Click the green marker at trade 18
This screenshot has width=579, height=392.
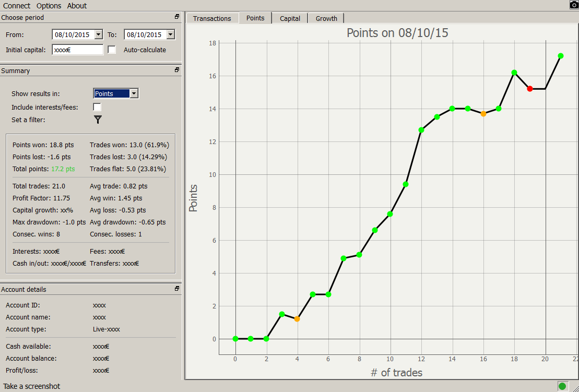514,73
